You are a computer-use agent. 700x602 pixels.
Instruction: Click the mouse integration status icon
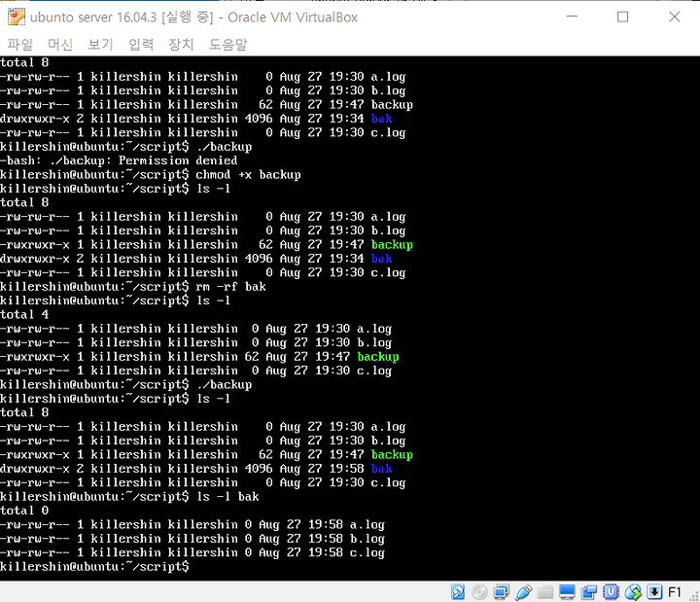633,592
